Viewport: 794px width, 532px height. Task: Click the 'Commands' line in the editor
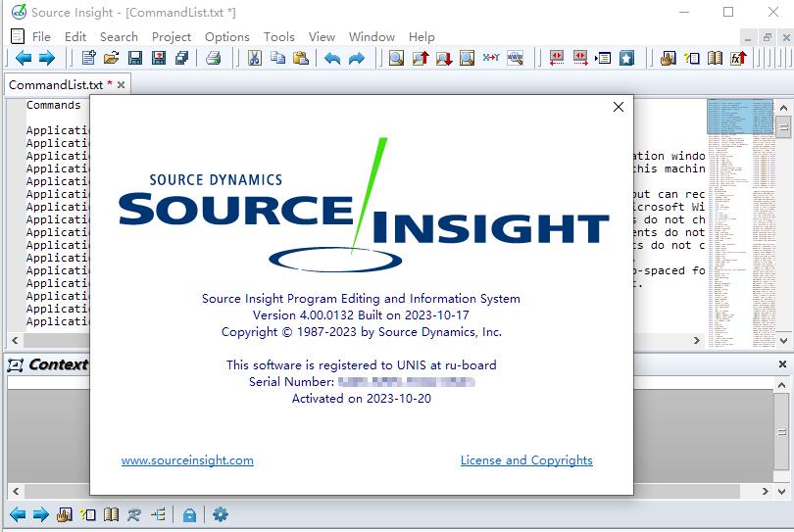point(54,105)
